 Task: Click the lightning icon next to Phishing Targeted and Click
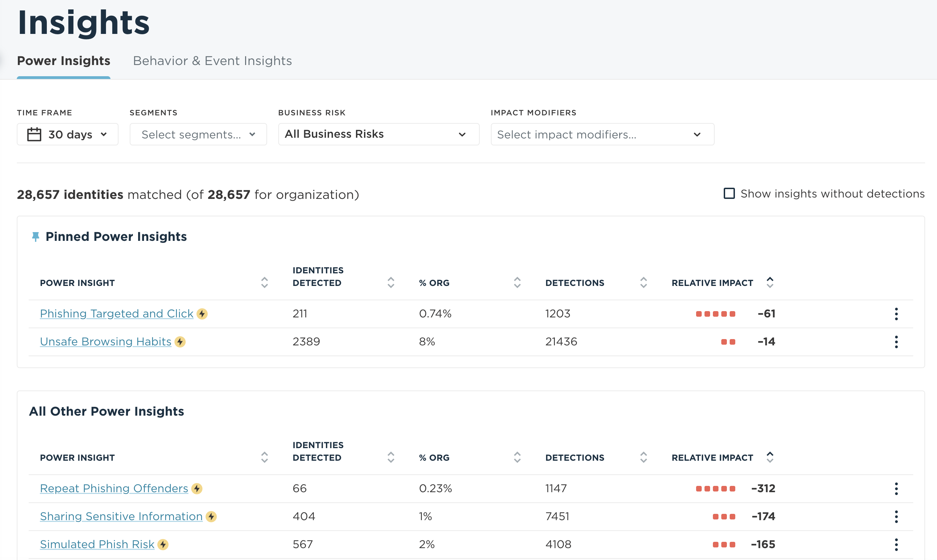pos(202,314)
